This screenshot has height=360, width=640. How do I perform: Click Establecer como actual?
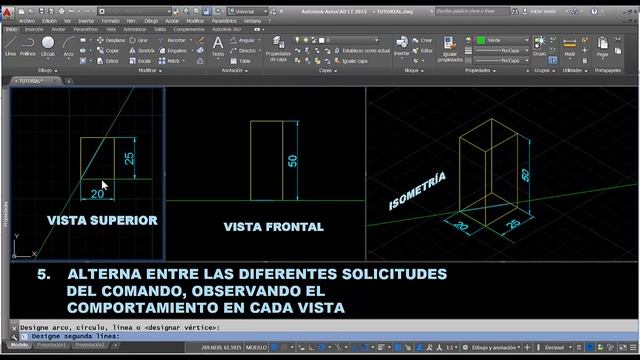tap(362, 51)
